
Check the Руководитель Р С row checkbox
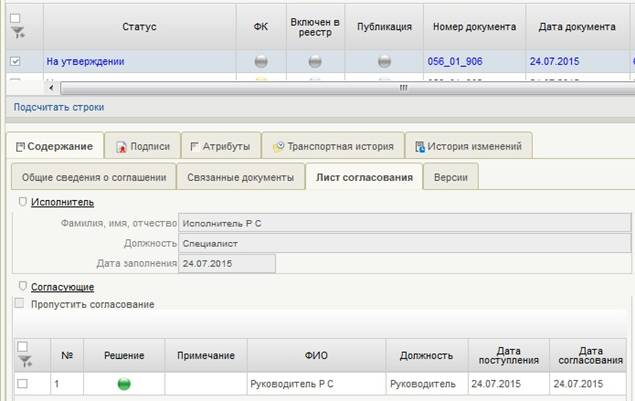pos(23,384)
